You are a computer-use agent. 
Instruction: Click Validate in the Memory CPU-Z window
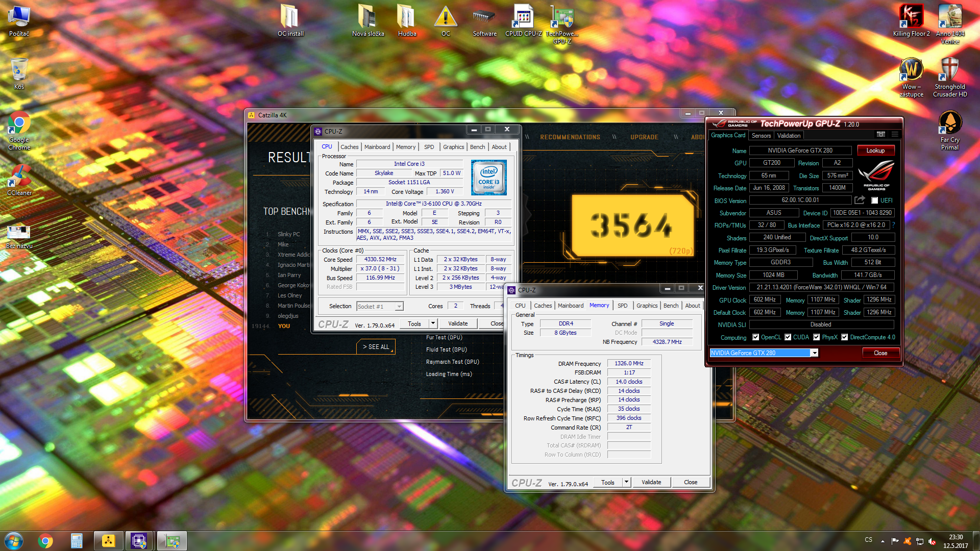[651, 482]
